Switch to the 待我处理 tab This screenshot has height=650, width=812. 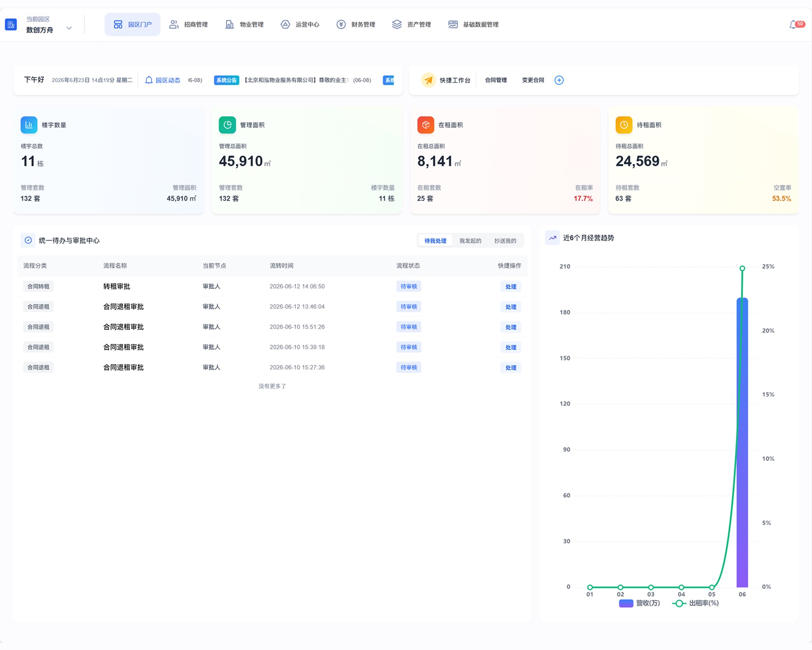click(435, 241)
